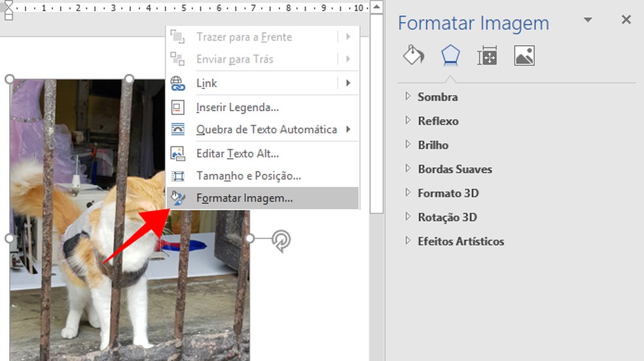Expand the Brilho section
The image size is (644, 361).
433,145
